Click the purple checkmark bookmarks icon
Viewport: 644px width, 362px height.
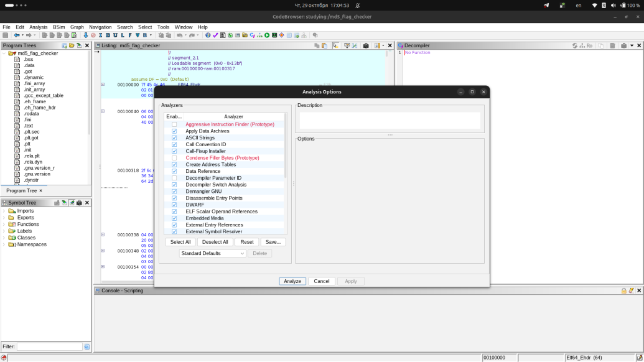tap(215, 35)
